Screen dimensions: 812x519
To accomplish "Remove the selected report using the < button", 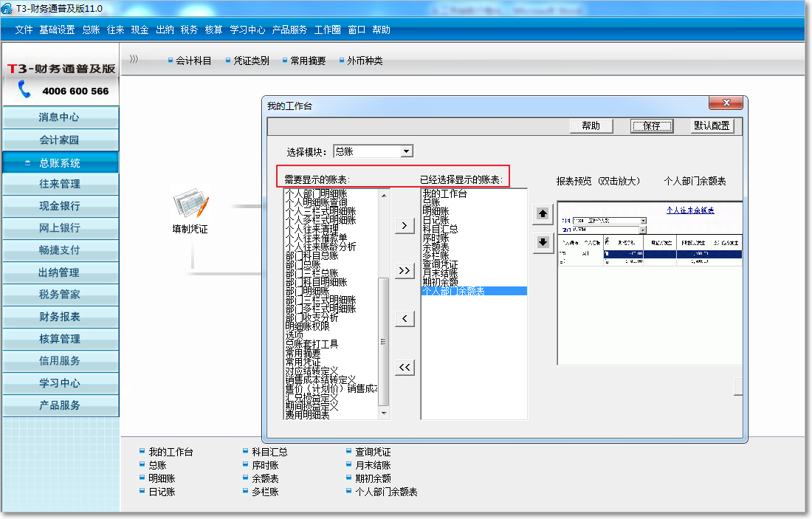I will pyautogui.click(x=405, y=319).
